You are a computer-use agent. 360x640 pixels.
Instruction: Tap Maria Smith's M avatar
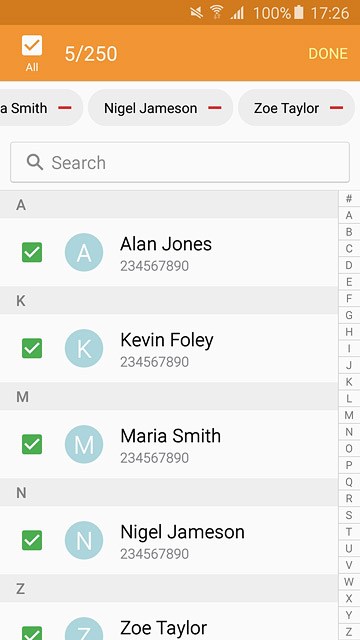(84, 444)
